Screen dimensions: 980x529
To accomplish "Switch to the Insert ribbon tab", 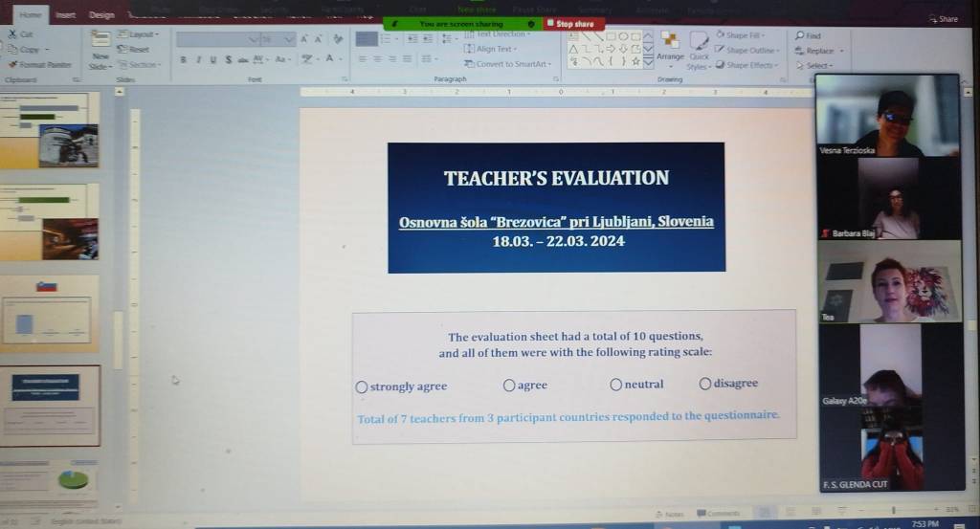I will (x=65, y=15).
